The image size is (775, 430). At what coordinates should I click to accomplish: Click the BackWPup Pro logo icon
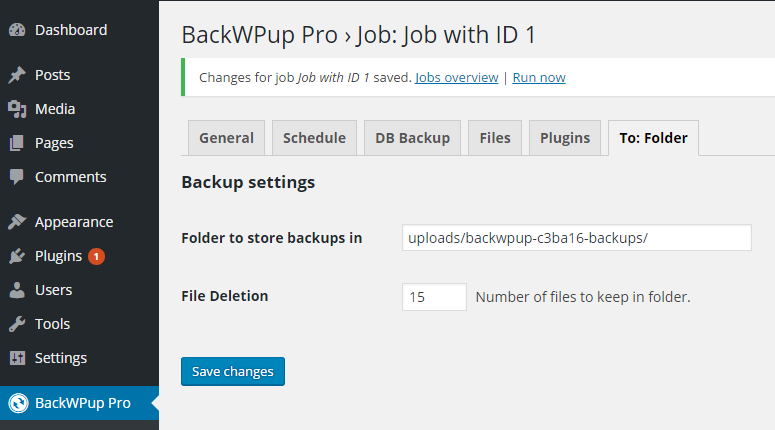[18, 403]
